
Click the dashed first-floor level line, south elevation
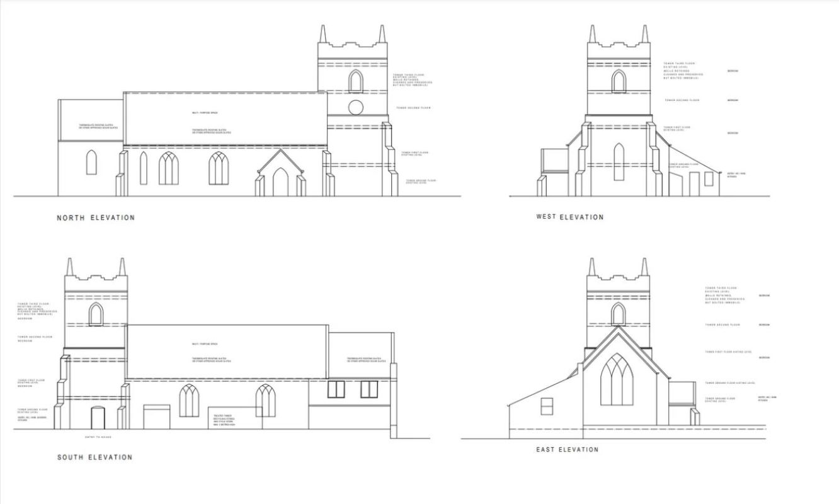click(220, 379)
